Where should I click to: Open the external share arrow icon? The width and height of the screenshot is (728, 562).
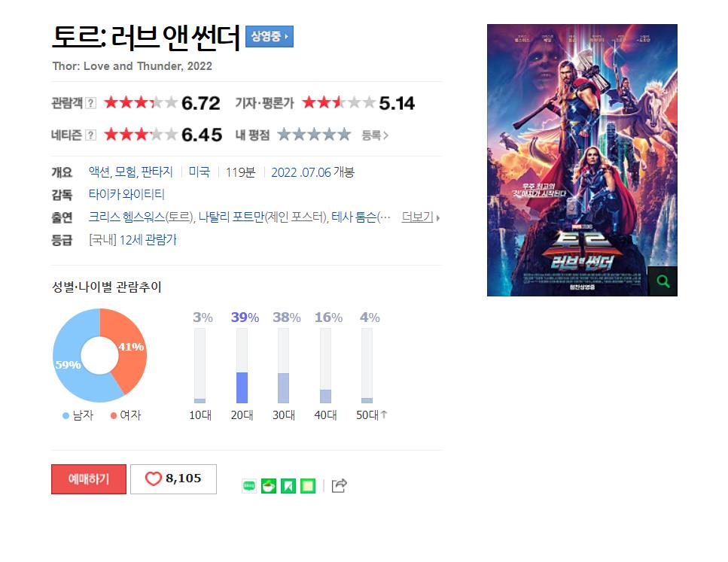(339, 485)
